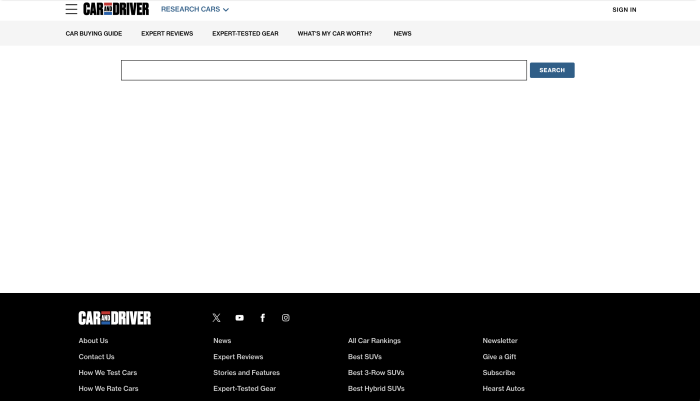Click Sign In
The width and height of the screenshot is (700, 401).
click(x=624, y=9)
